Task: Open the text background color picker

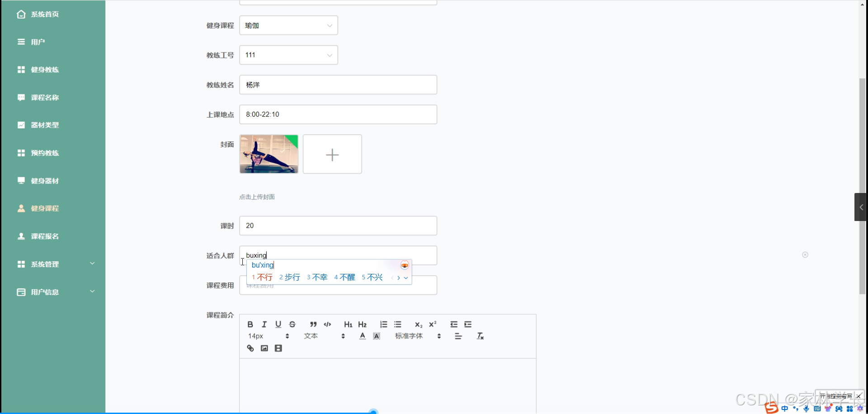Action: pyautogui.click(x=377, y=336)
